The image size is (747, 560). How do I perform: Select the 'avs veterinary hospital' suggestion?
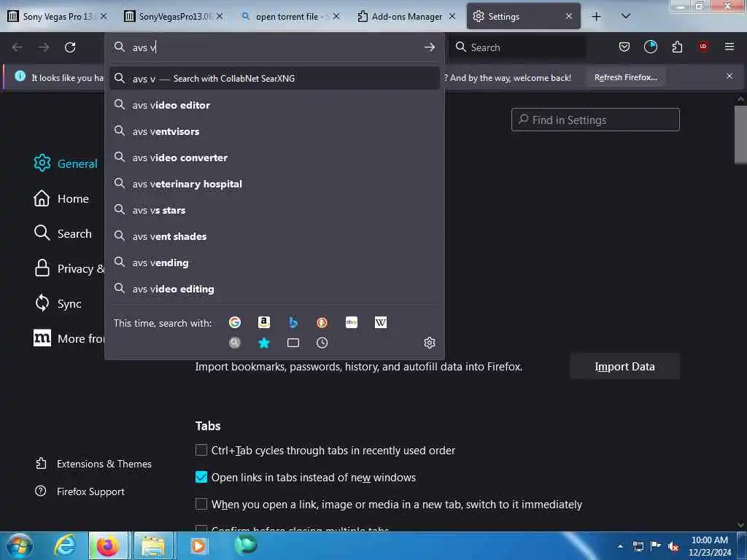[x=274, y=184]
